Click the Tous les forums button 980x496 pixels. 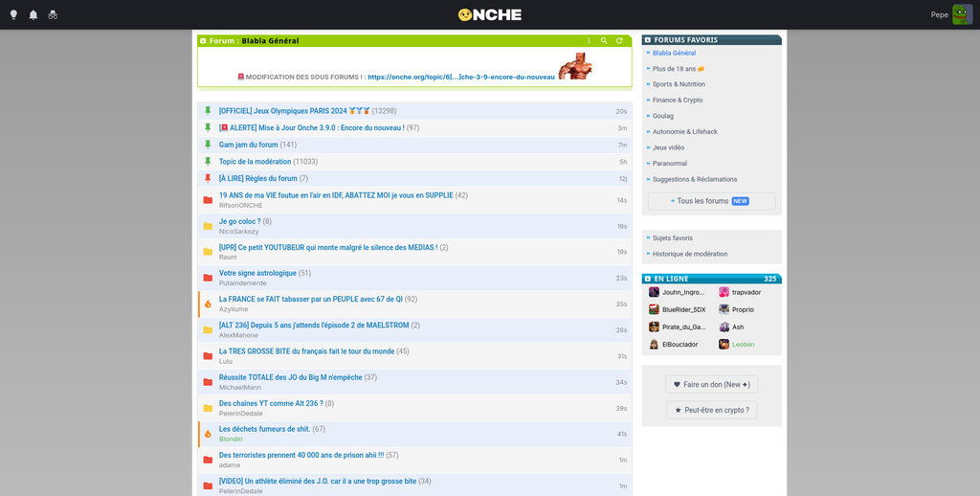pyautogui.click(x=711, y=201)
